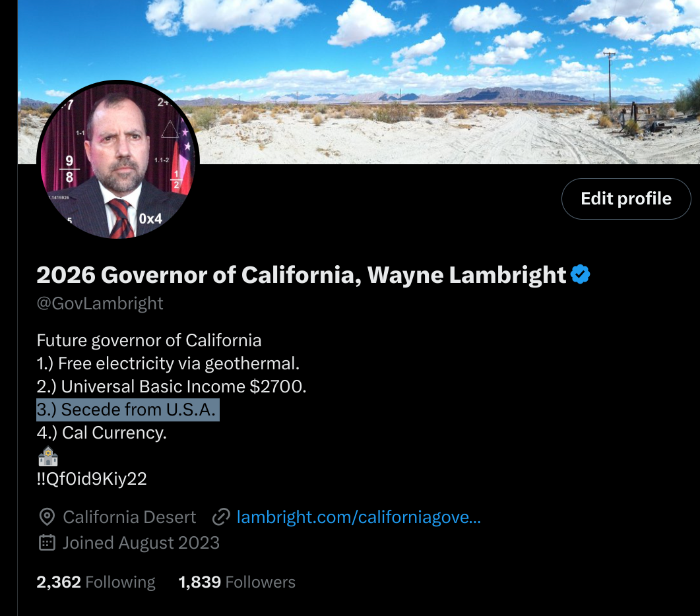Screen dimensions: 700x616
Task: Click the calendar joined-date icon
Action: pyautogui.click(x=47, y=543)
